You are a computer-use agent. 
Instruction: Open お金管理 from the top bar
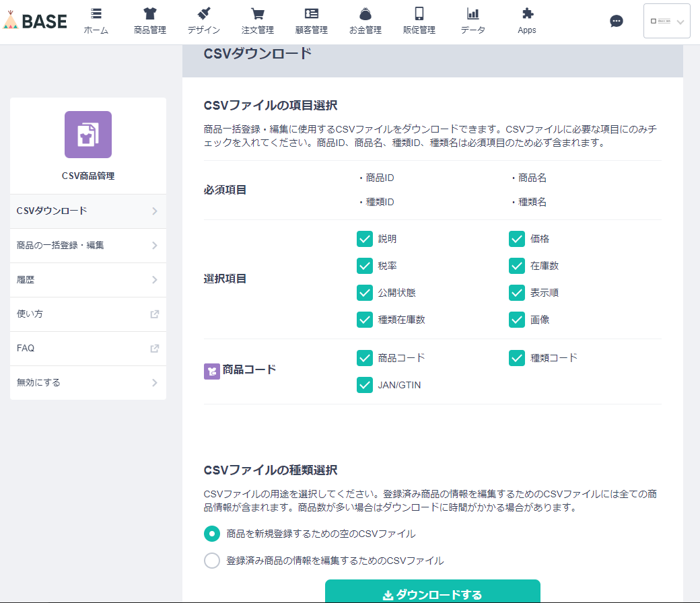(x=365, y=20)
